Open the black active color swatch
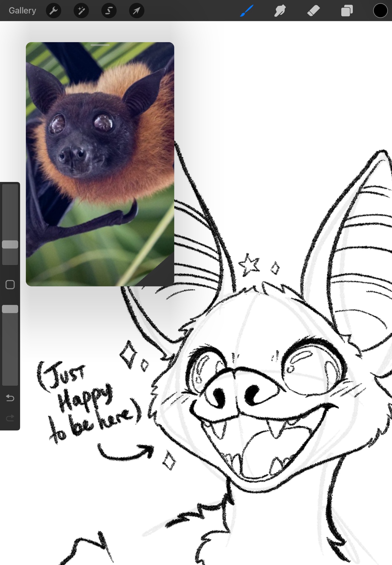 click(x=380, y=11)
